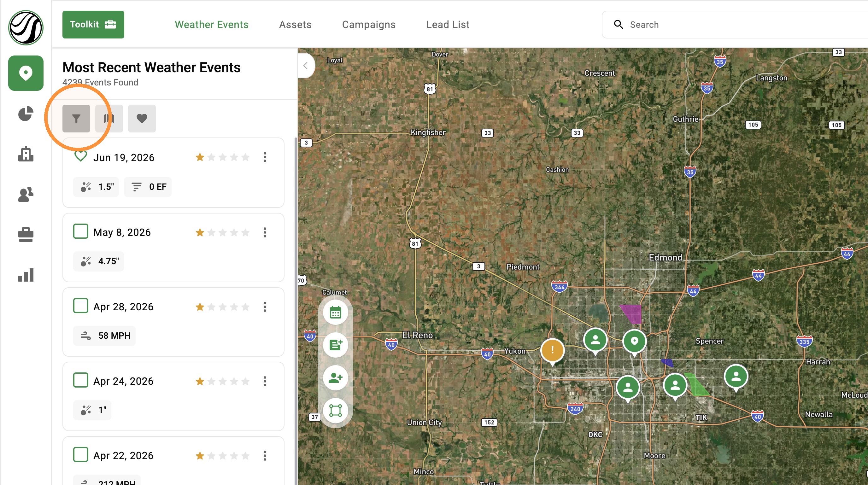Check the Apr 24, 2026 event checkbox
868x485 pixels.
80,380
